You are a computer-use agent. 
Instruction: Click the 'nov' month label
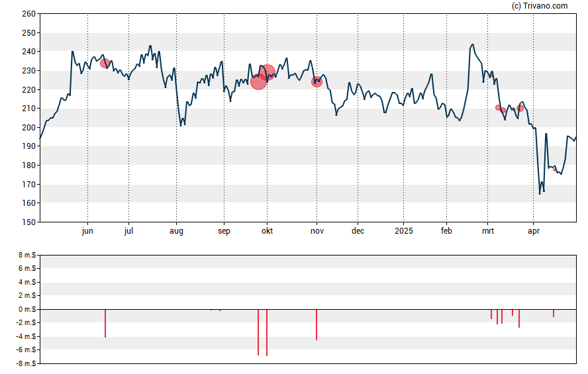(x=317, y=231)
